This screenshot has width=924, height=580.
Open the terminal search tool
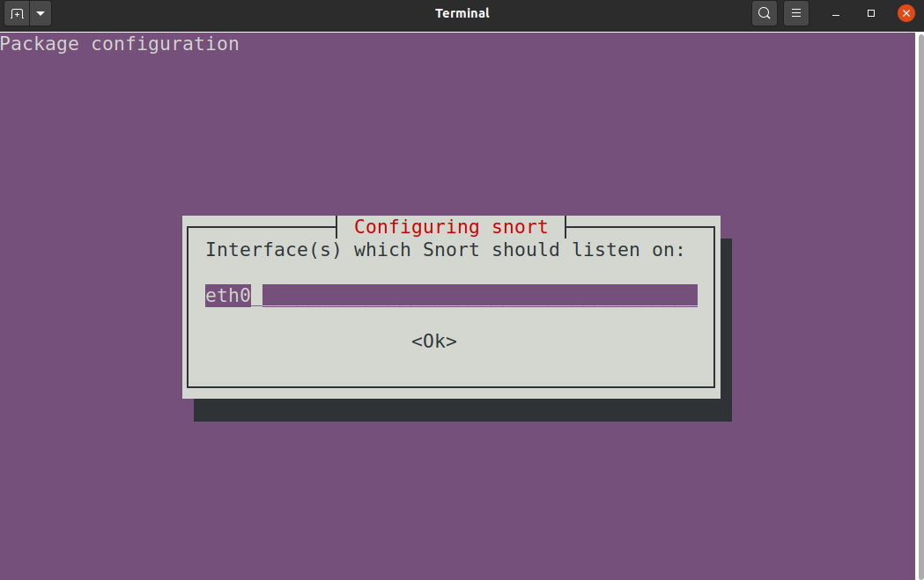click(765, 13)
